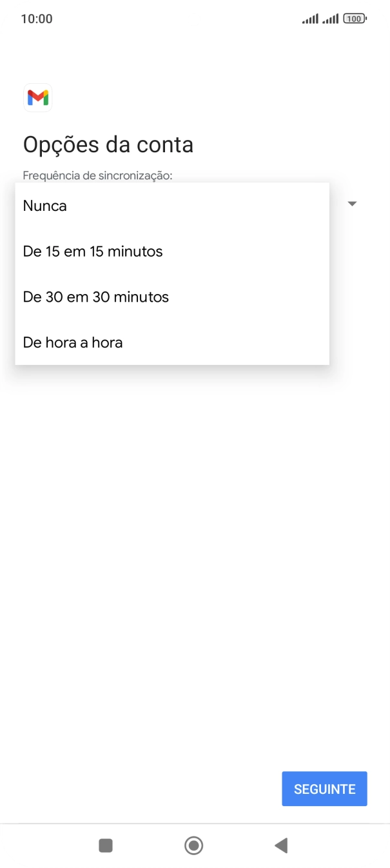The height and width of the screenshot is (868, 390).
Task: Tap the back arrow navigation button
Action: pos(281,845)
